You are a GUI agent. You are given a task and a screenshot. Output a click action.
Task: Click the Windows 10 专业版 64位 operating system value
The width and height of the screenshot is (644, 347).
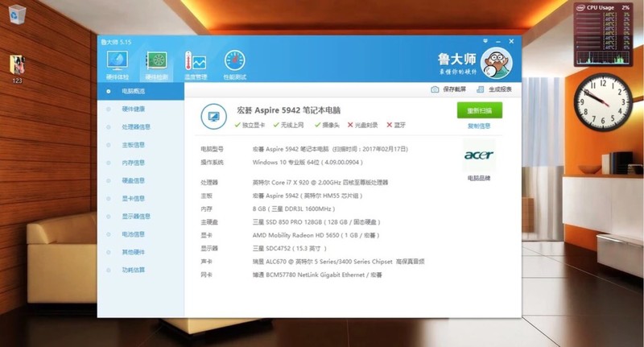point(308,162)
